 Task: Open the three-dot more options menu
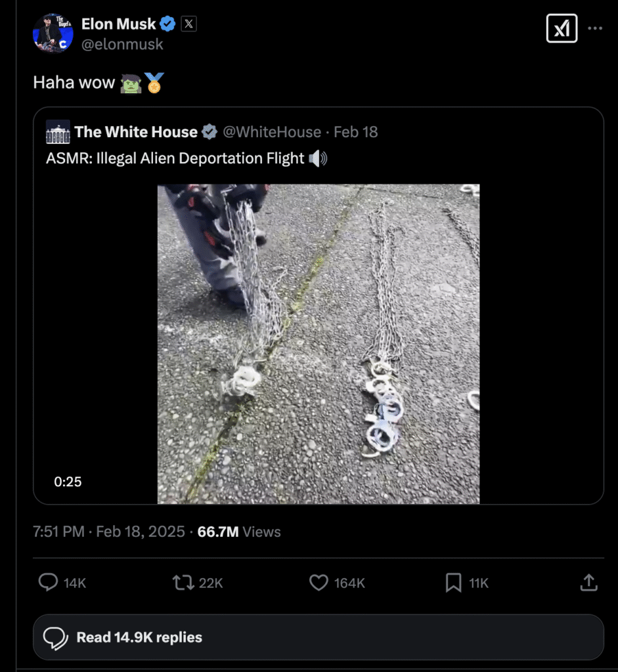click(x=595, y=29)
